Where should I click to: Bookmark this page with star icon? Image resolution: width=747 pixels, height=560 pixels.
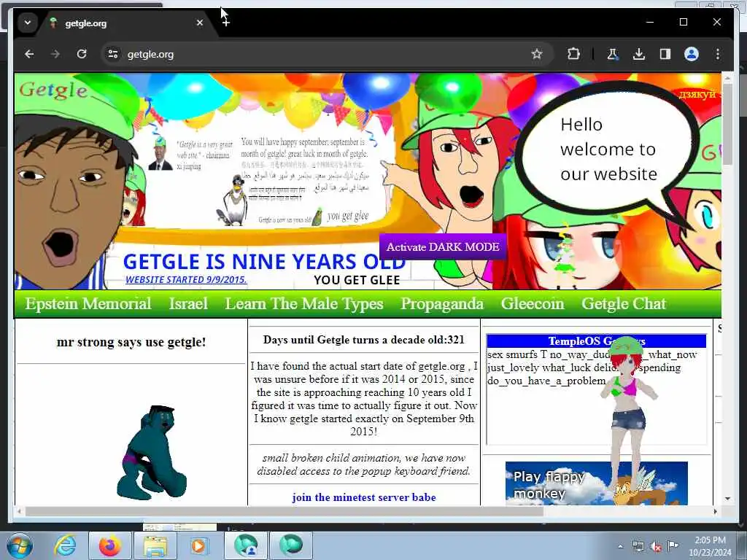point(537,54)
